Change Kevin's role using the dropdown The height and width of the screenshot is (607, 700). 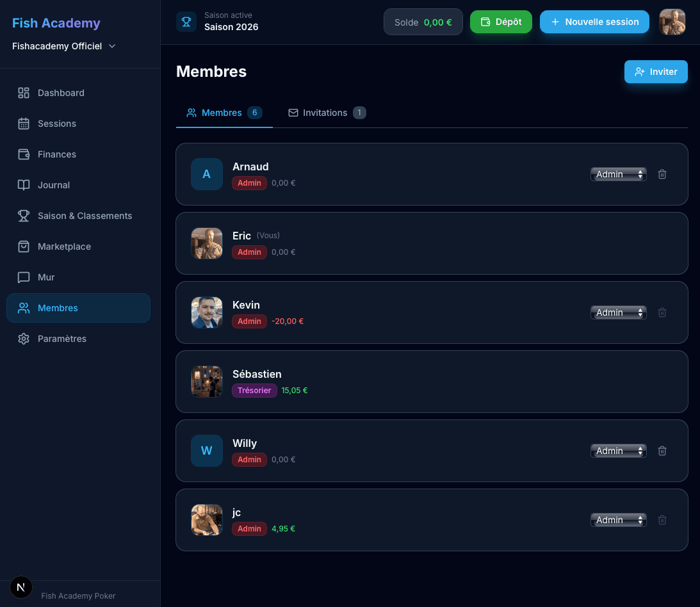[x=618, y=312]
